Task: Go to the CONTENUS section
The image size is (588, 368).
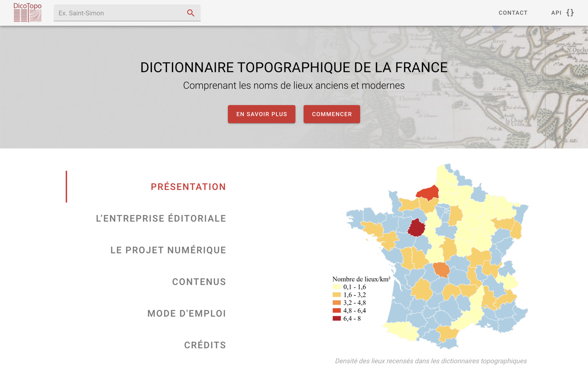Action: (x=199, y=282)
